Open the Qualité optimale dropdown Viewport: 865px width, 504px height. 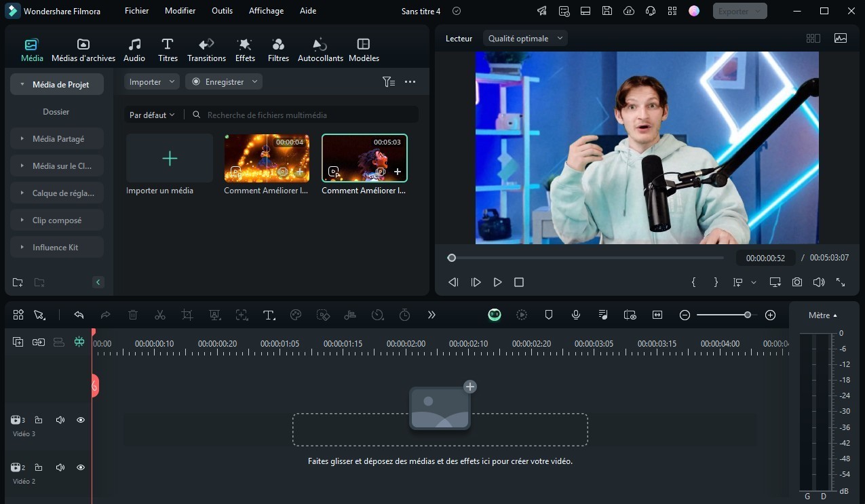coord(526,39)
